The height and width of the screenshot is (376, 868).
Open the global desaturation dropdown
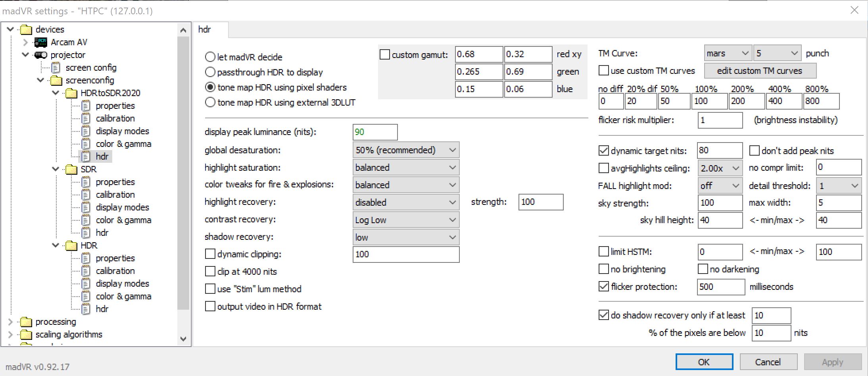[x=406, y=150]
